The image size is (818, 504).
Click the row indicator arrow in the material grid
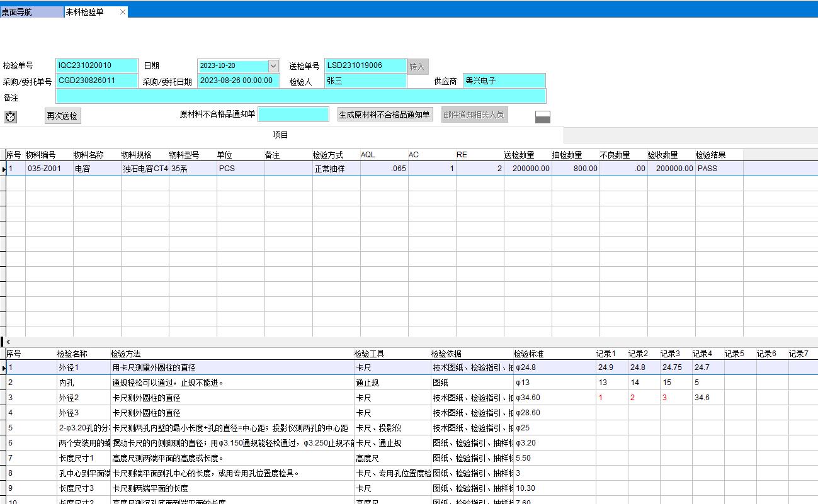[x=4, y=169]
